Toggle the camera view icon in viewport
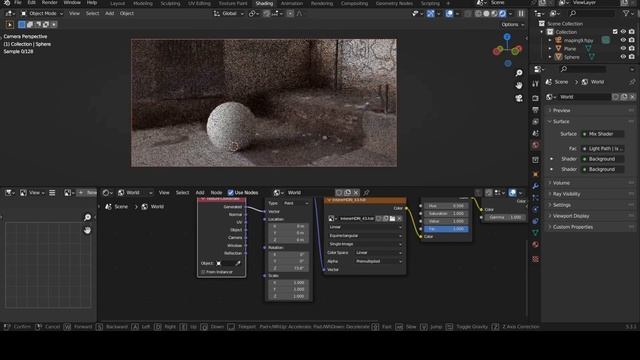This screenshot has width=640, height=360. pos(519,98)
